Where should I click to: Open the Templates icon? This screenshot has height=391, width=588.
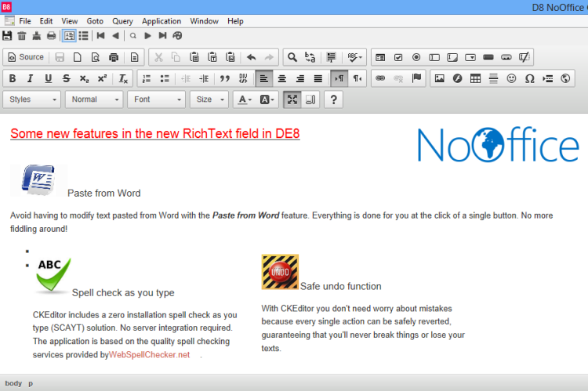pyautogui.click(x=134, y=57)
